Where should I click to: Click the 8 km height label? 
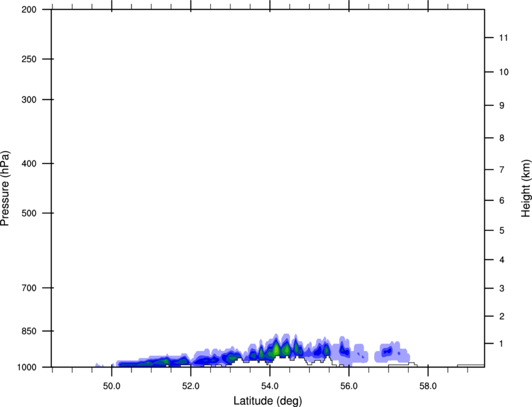(502, 138)
